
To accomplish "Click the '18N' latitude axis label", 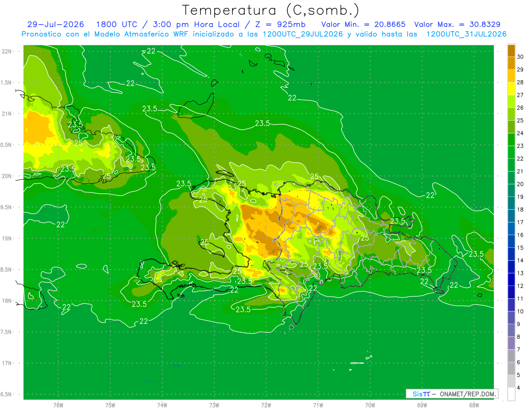I will click(x=7, y=301).
